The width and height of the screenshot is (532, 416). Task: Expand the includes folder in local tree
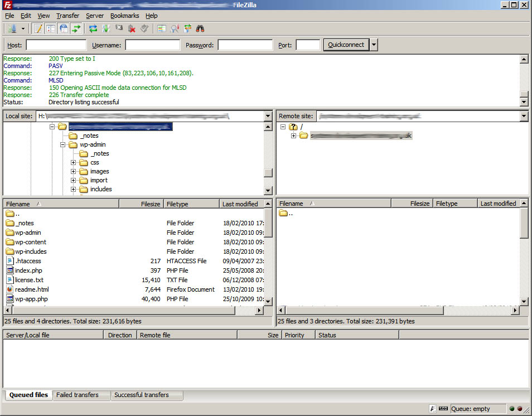(x=73, y=189)
